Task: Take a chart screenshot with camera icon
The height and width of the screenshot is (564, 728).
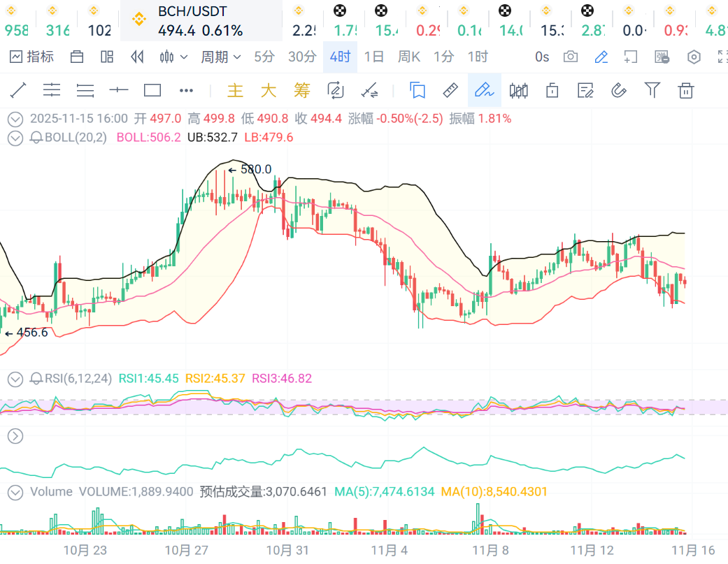Action: pos(571,57)
